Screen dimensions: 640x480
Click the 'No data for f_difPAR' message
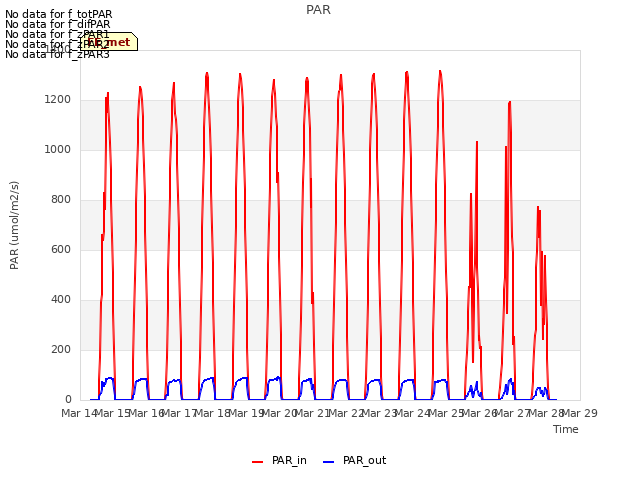[x=58, y=24]
